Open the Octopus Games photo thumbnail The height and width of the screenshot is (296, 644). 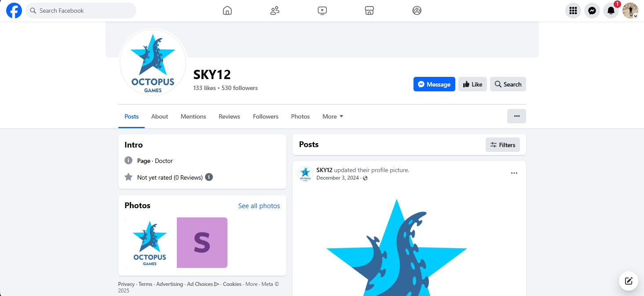[150, 242]
